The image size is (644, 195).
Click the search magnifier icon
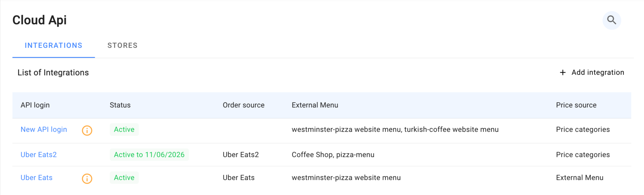612,20
